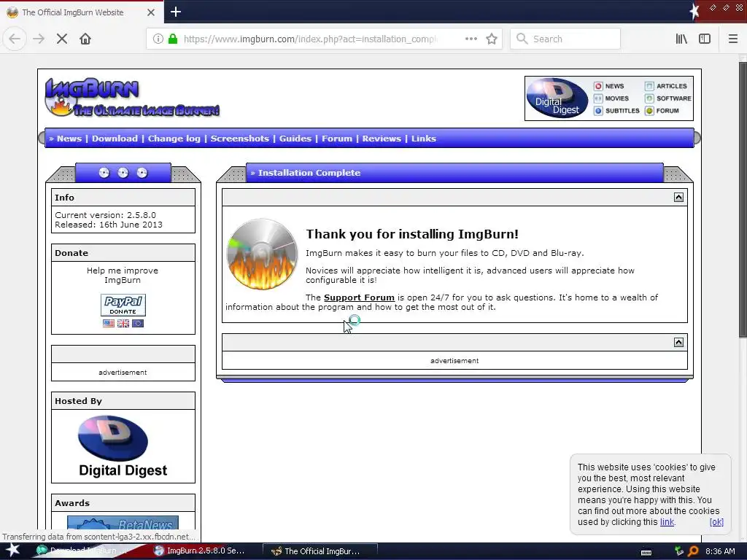Go to the browser home page icon
Viewport: 747px width, 560px height.
tap(85, 39)
